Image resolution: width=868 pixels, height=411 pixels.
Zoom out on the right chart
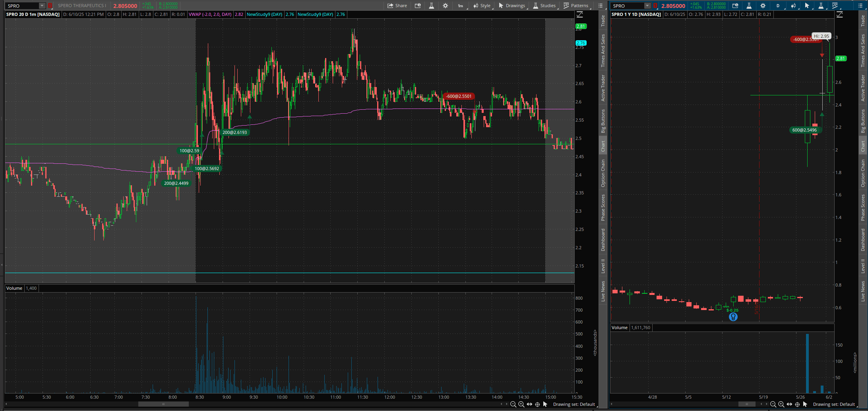click(773, 404)
